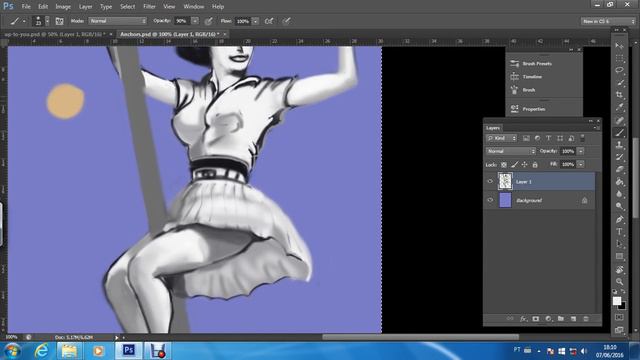Screen dimensions: 640x360
Task: Select the Crop tool
Action: click(x=619, y=95)
